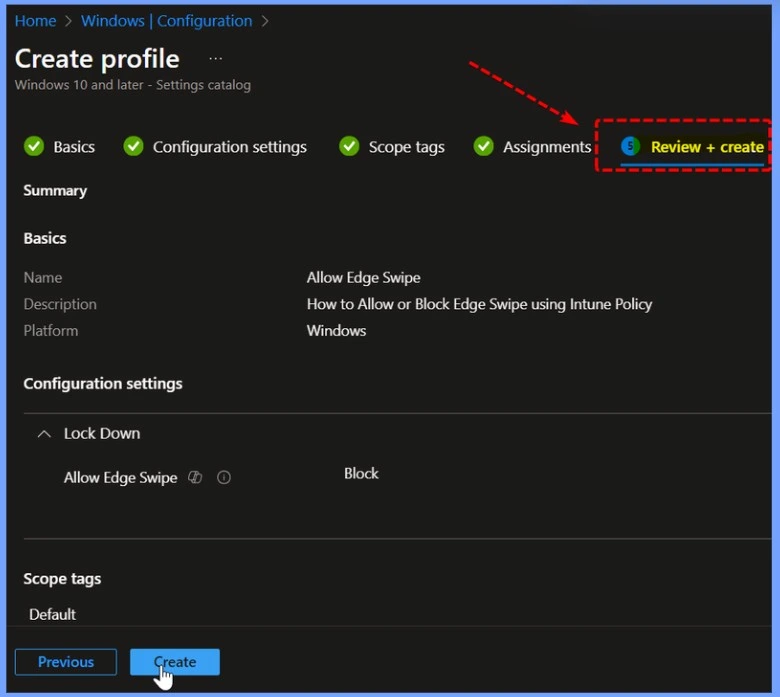Image resolution: width=780 pixels, height=697 pixels.
Task: Click the green check icon for Assignments
Action: [484, 146]
